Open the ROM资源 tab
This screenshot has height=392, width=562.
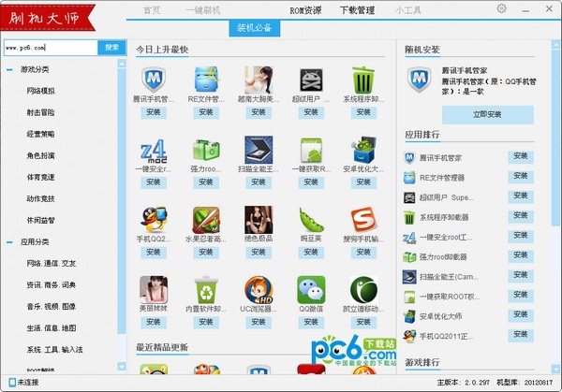[305, 10]
